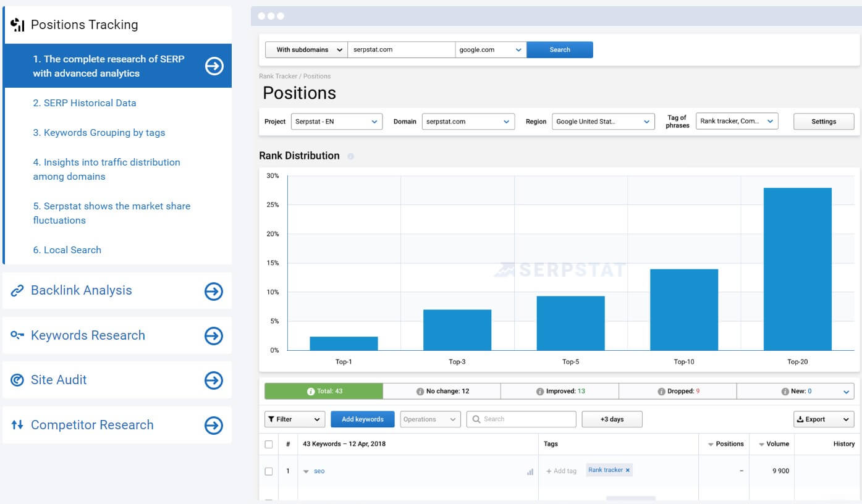Click the Positions Tracking chart icon

[x=18, y=25]
